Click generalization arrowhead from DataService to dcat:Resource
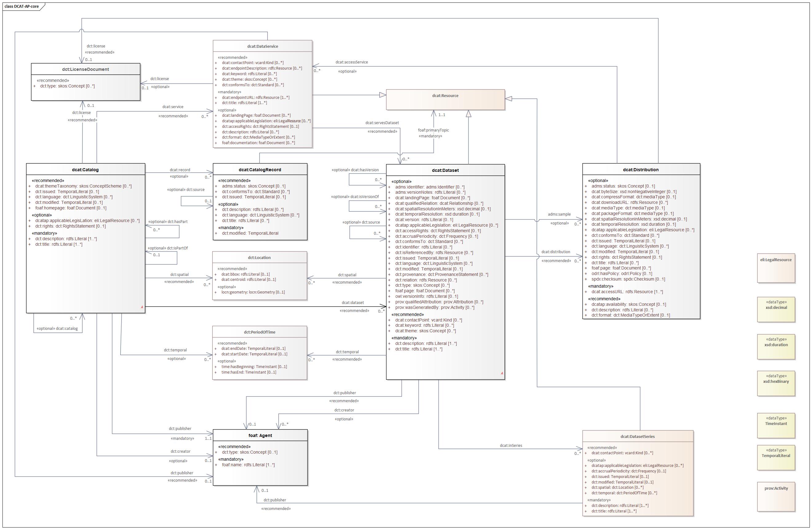The width and height of the screenshot is (812, 530). pyautogui.click(x=382, y=95)
